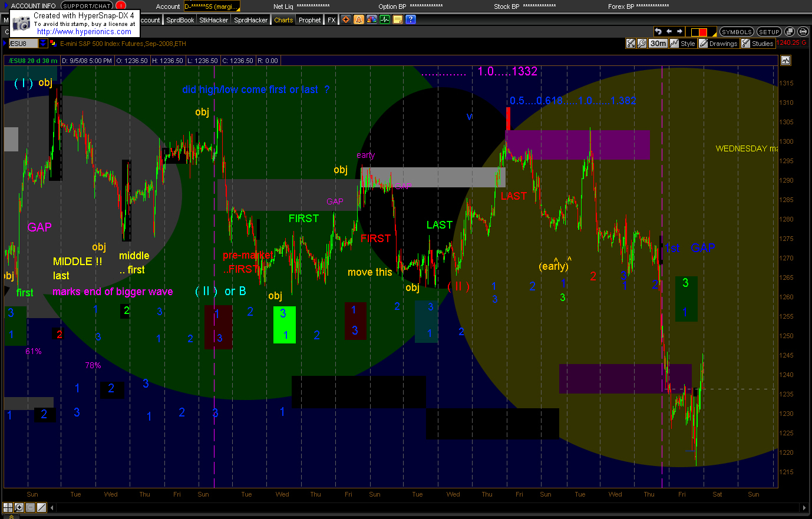
Task: Click the 'pre-market' red annotation
Action: pyautogui.click(x=248, y=255)
